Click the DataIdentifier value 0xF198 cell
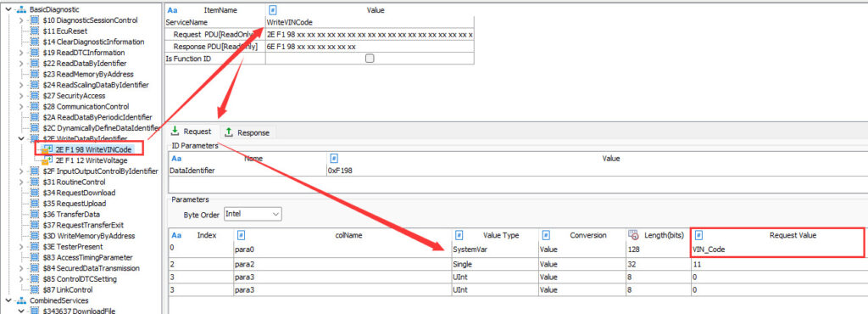The width and height of the screenshot is (868, 314). [598, 171]
